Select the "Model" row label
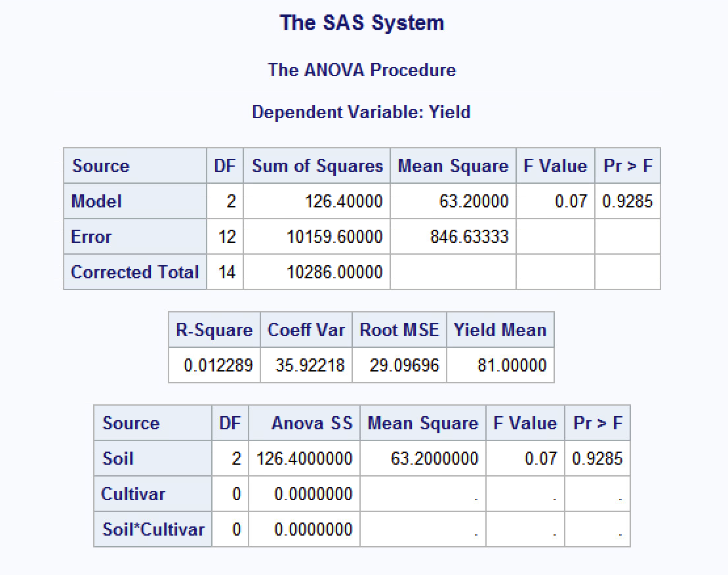This screenshot has width=728, height=575. pyautogui.click(x=96, y=202)
